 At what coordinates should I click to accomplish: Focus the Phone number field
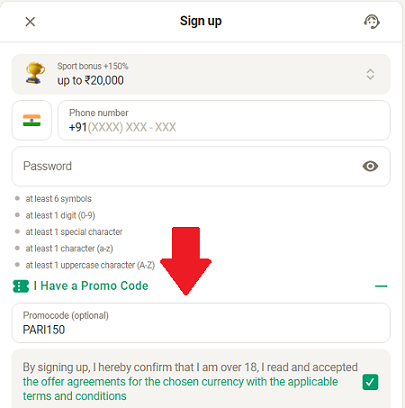click(x=224, y=120)
